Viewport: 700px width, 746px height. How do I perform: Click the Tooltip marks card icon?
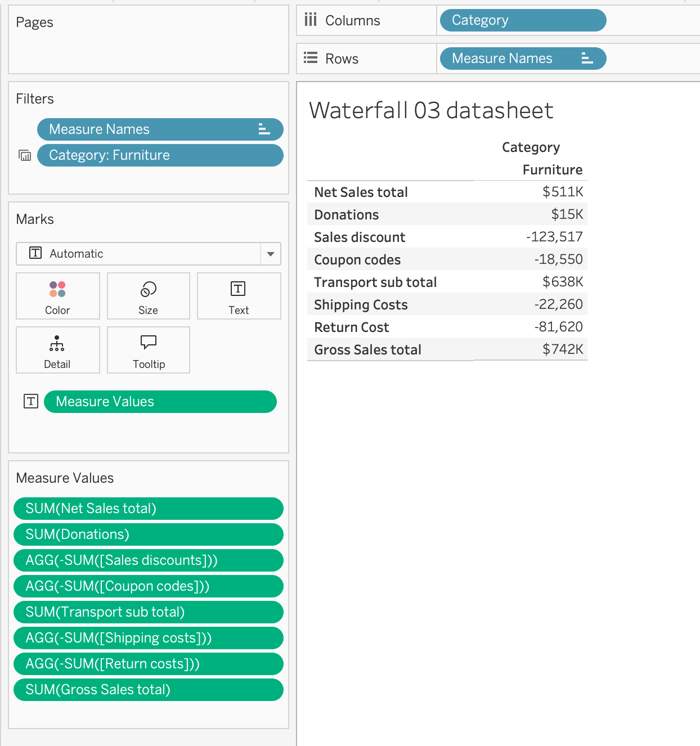coord(149,343)
